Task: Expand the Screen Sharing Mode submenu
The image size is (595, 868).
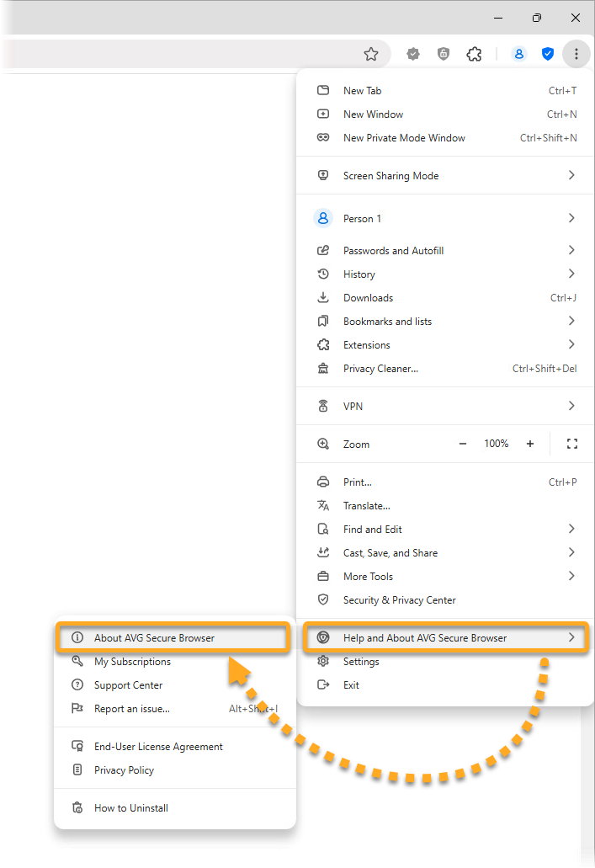Action: pos(571,175)
